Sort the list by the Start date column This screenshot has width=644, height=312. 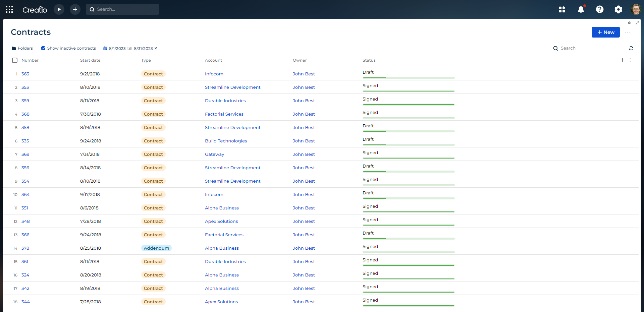[90, 60]
